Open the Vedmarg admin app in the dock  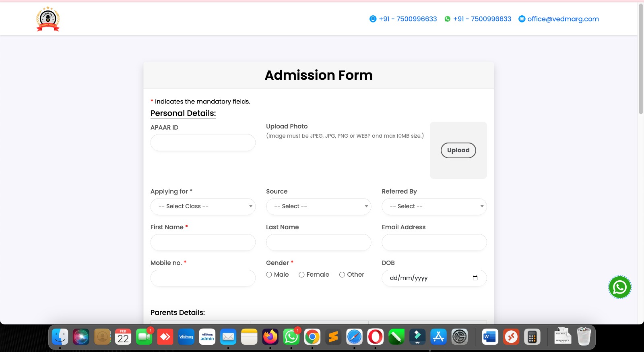click(207, 337)
